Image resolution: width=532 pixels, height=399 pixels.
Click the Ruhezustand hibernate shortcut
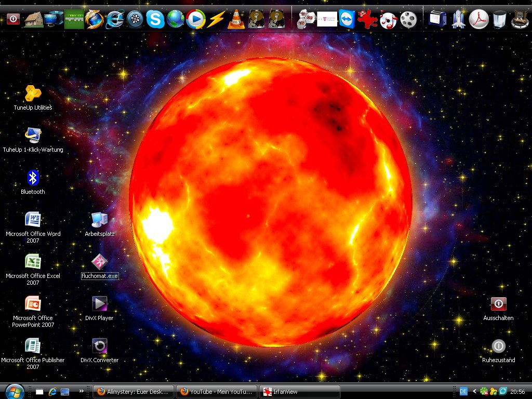[x=498, y=346]
